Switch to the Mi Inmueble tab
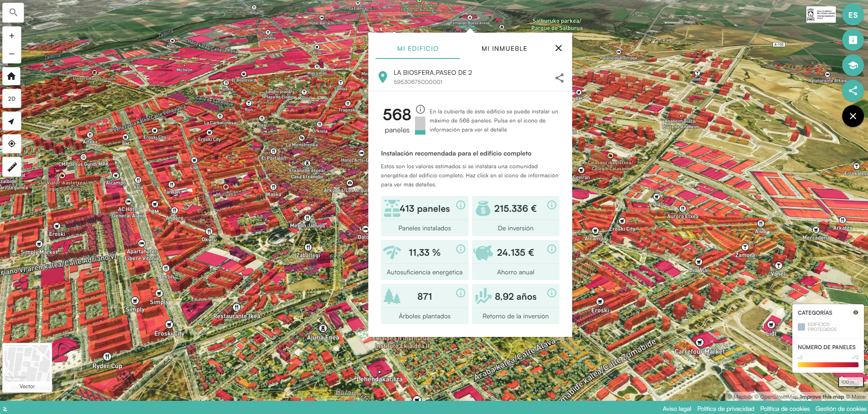The width and height of the screenshot is (868, 414). point(504,49)
